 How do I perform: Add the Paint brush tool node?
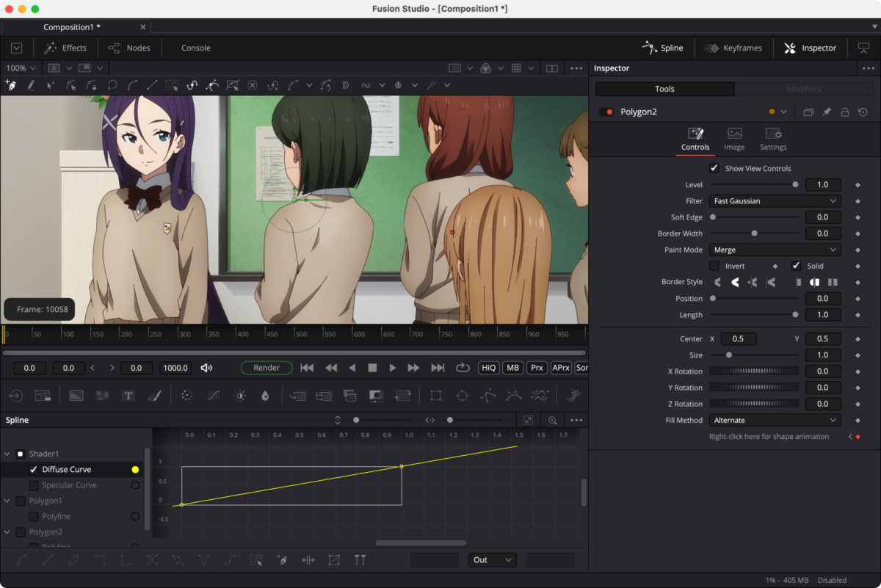[154, 396]
